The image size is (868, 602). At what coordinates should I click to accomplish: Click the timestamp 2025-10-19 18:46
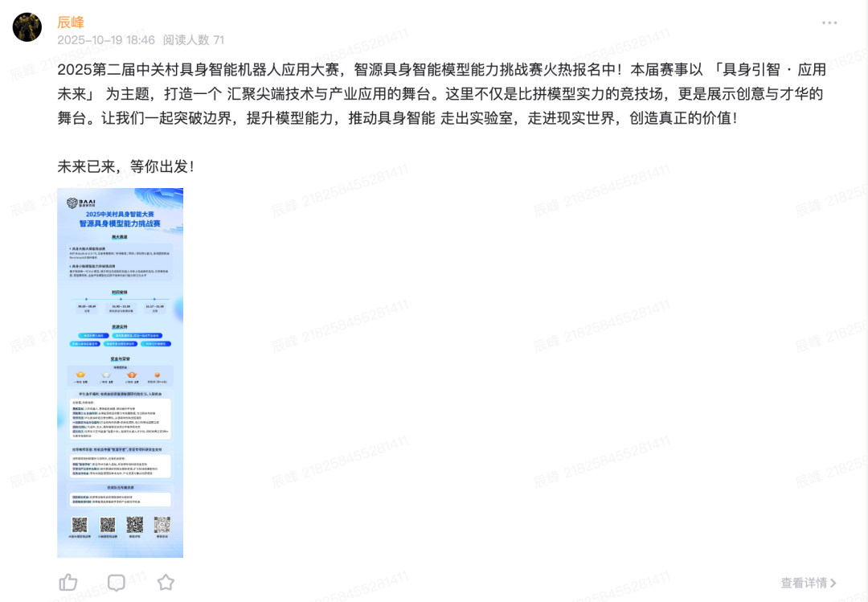(x=106, y=40)
